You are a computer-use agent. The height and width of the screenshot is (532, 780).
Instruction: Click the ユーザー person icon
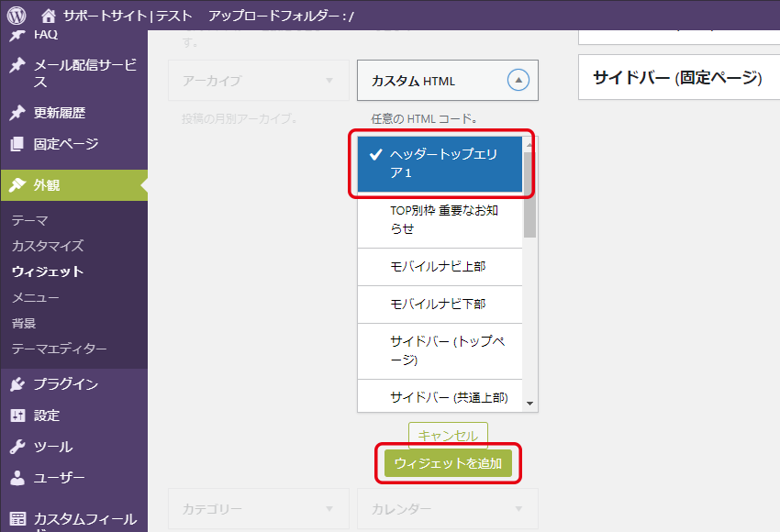[x=17, y=478]
